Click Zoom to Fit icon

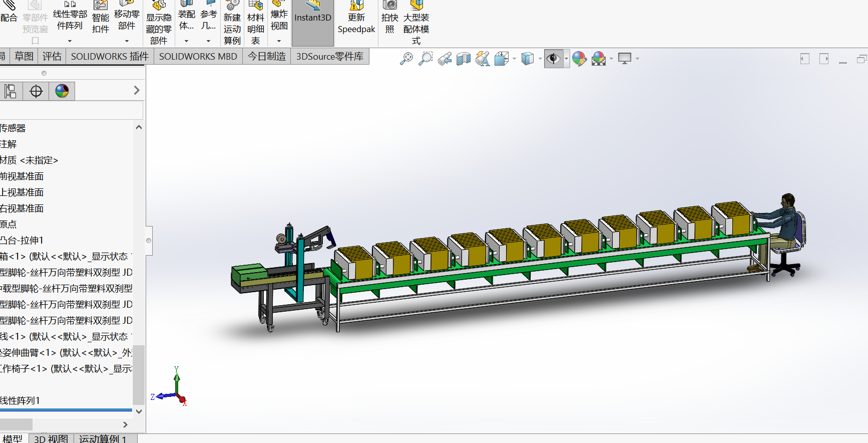point(406,59)
